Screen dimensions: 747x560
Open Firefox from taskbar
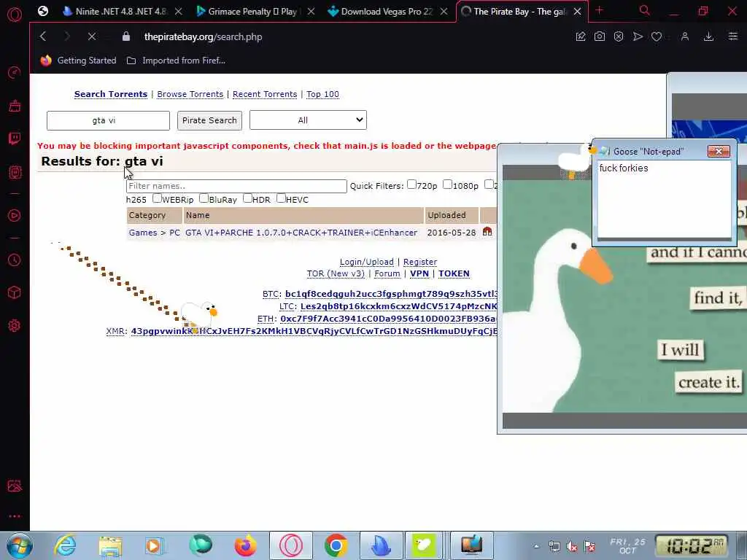tap(245, 545)
